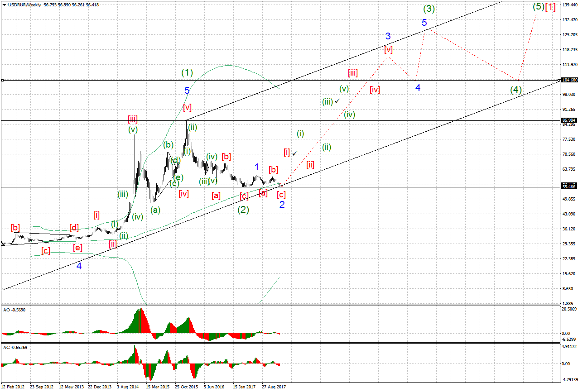Click the green (3) wave label
578x392 pixels.
point(429,9)
